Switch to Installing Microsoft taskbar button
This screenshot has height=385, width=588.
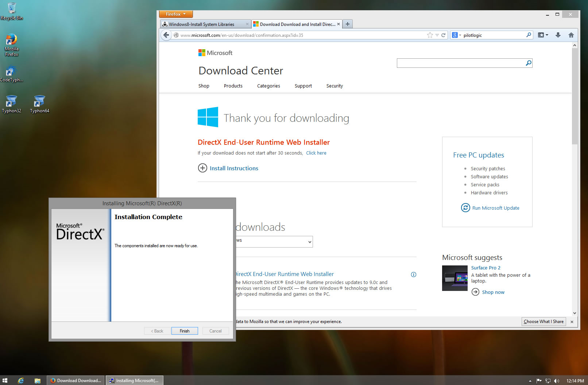(134, 380)
